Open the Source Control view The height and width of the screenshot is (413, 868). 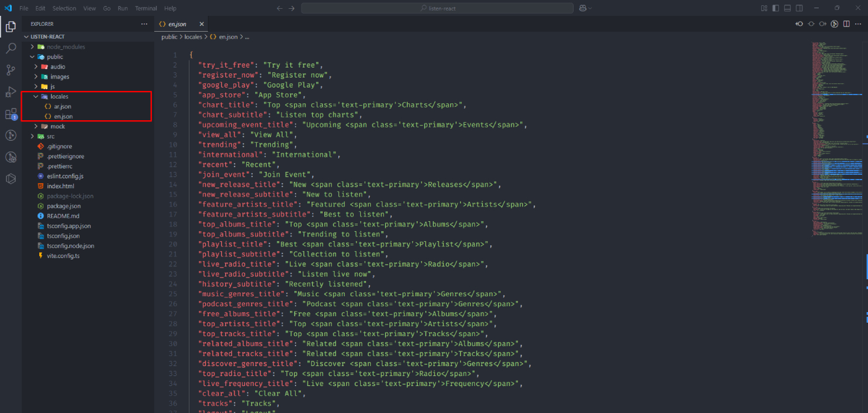(11, 70)
